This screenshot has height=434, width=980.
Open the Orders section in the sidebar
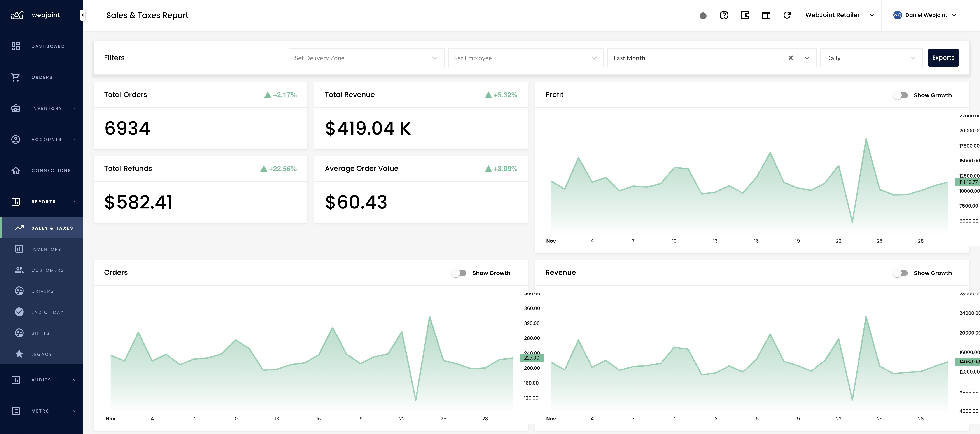(x=16, y=77)
